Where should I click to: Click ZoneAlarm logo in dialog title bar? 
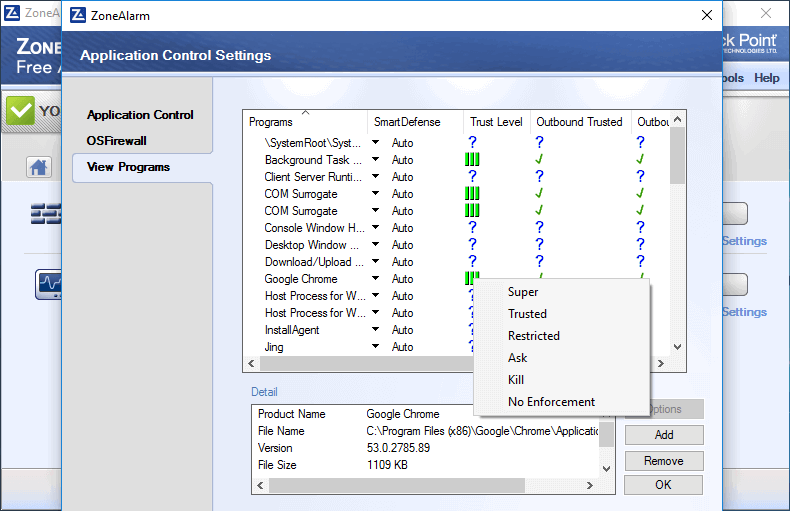[x=78, y=15]
